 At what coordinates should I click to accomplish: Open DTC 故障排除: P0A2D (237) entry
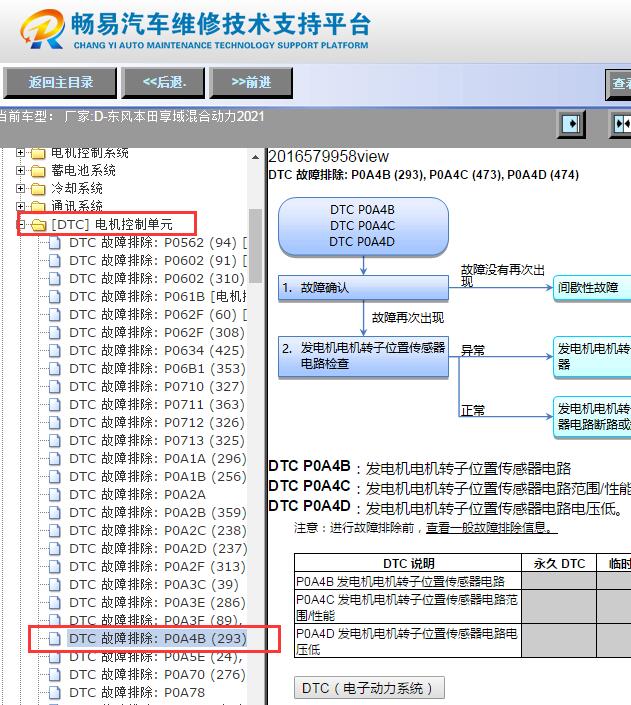click(158, 549)
